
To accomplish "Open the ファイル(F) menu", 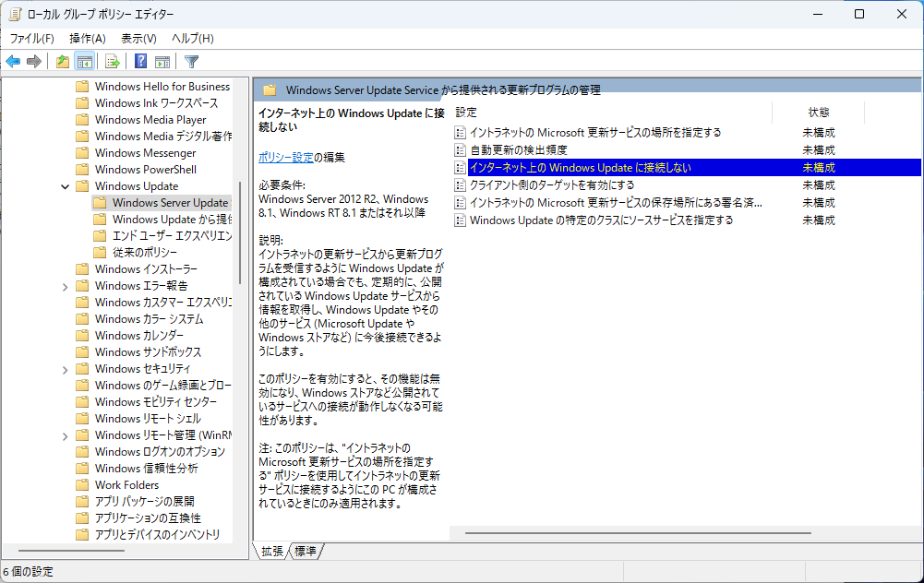I will (x=31, y=39).
